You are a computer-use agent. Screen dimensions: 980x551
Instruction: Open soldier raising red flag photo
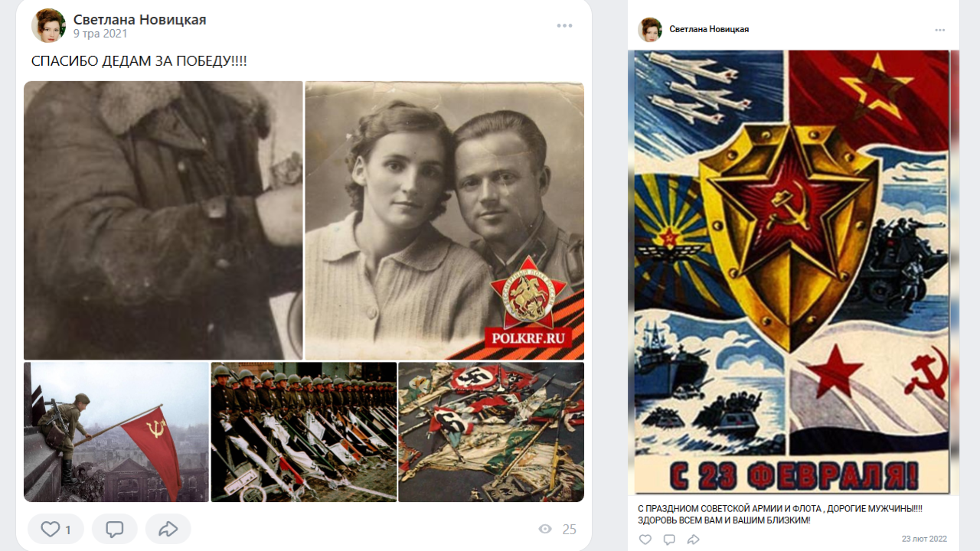(116, 432)
